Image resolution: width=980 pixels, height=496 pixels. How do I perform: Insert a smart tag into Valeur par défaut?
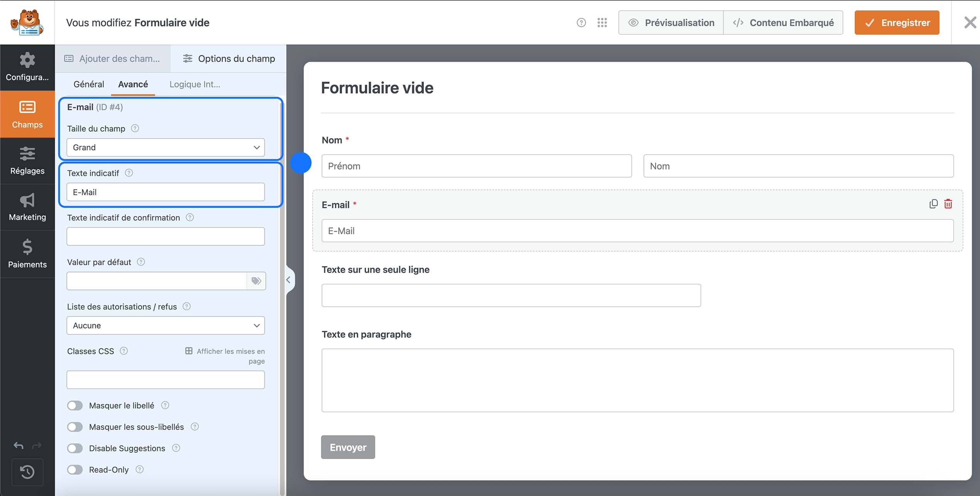[x=256, y=281]
